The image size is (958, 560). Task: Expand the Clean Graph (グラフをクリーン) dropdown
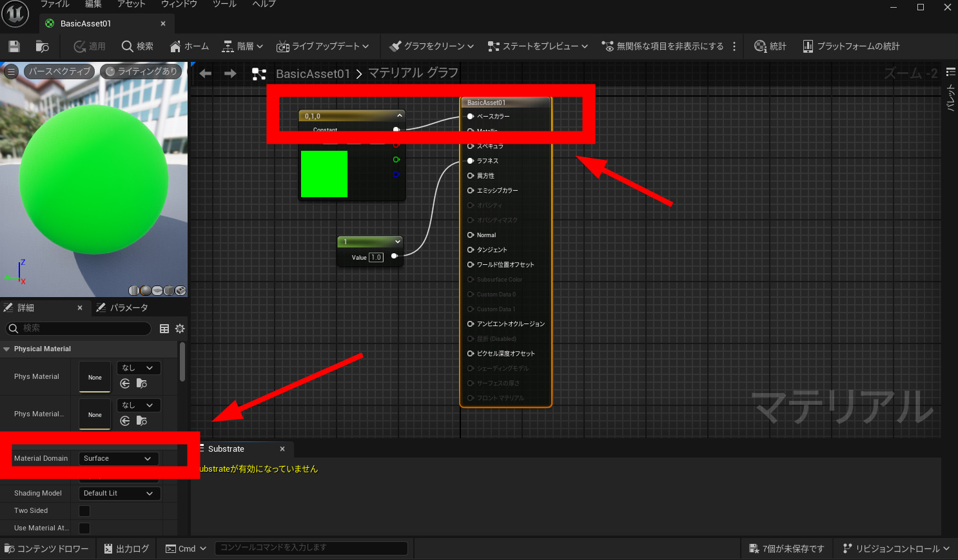click(431, 46)
